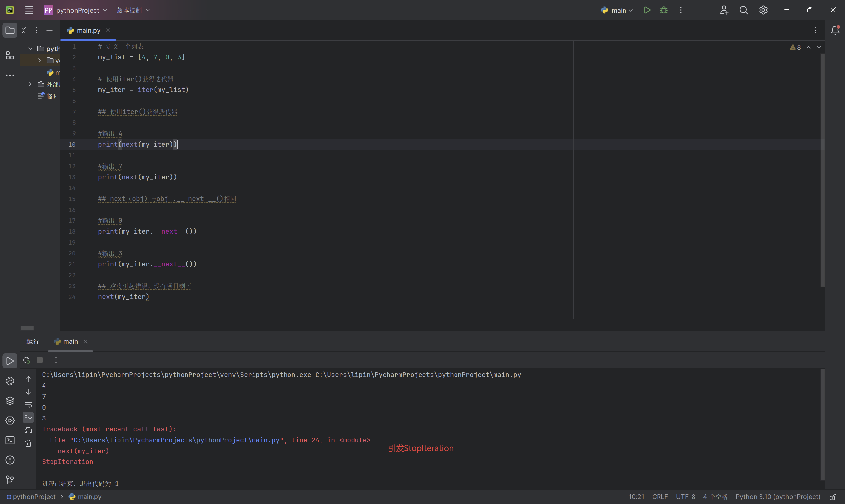Close main.py editor tab
Image resolution: width=845 pixels, height=504 pixels.
108,30
